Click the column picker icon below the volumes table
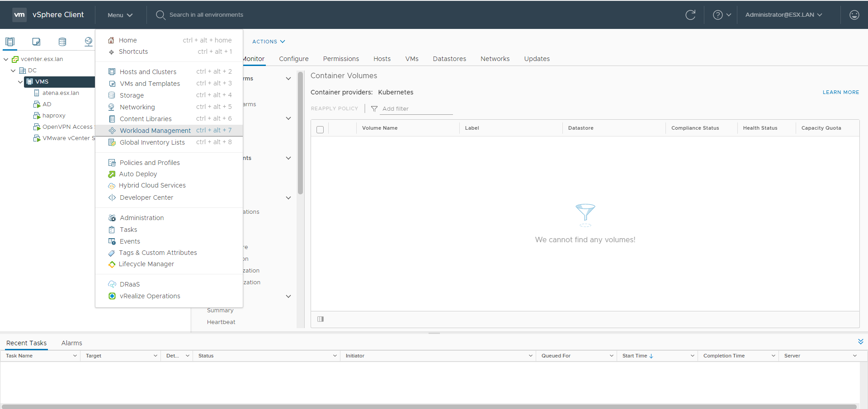 pyautogui.click(x=321, y=319)
